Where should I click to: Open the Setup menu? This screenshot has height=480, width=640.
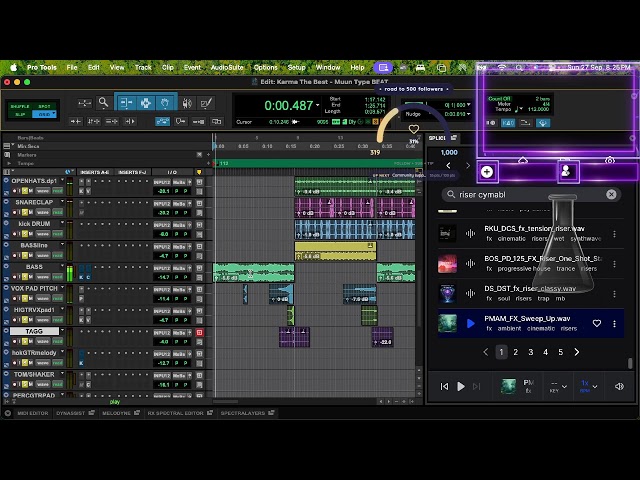coord(296,68)
